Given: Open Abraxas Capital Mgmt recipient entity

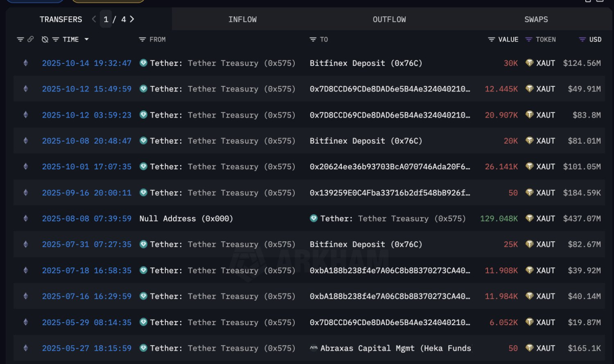Looking at the screenshot, I should [396, 349].
